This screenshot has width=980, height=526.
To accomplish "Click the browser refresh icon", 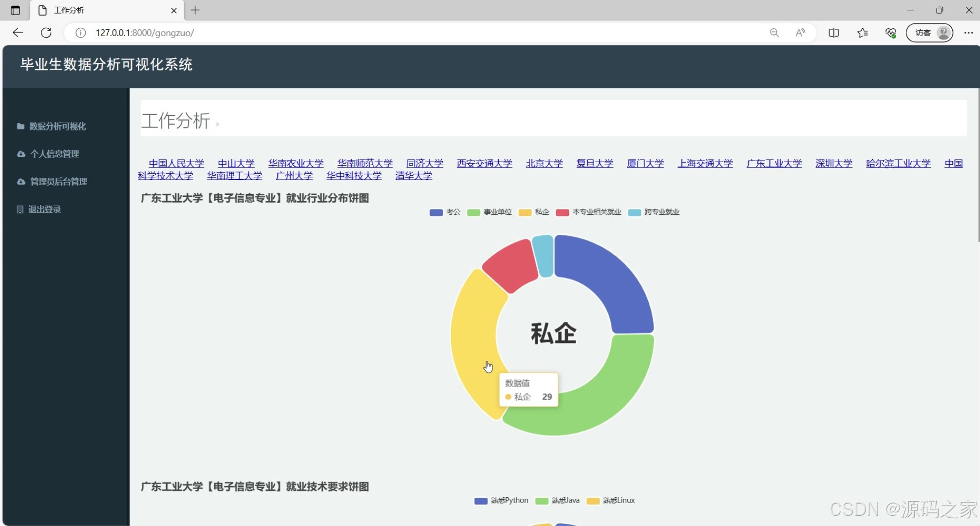I will [47, 33].
